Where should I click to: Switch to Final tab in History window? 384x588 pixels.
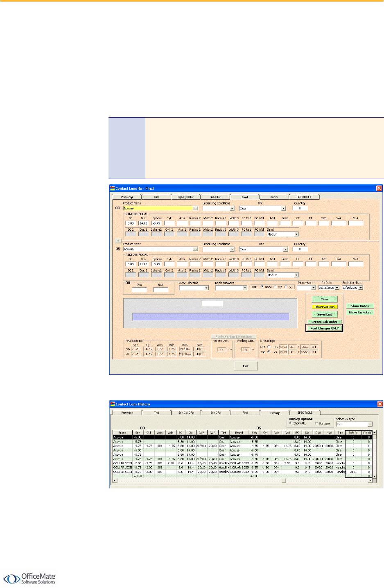tap(245, 413)
